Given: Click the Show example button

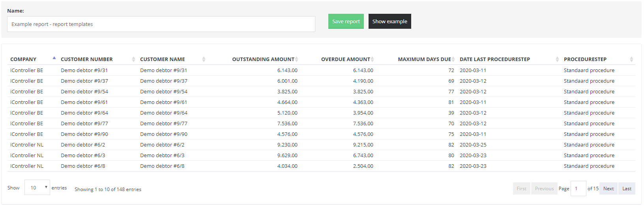Looking at the screenshot, I should [x=390, y=21].
